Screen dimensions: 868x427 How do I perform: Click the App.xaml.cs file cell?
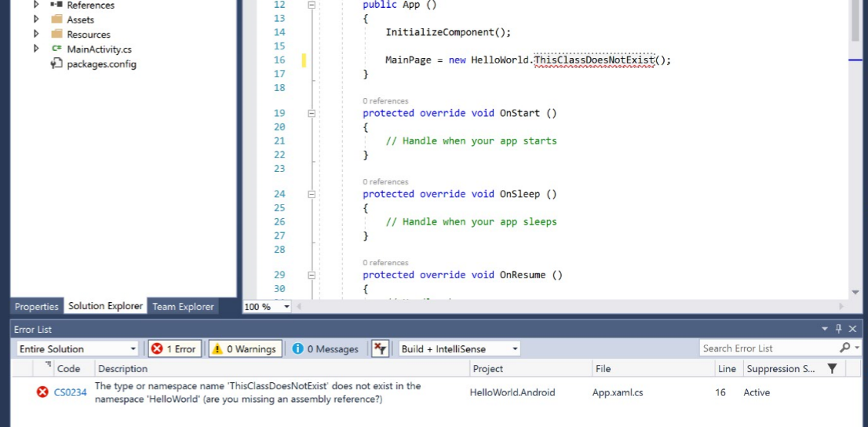click(618, 392)
